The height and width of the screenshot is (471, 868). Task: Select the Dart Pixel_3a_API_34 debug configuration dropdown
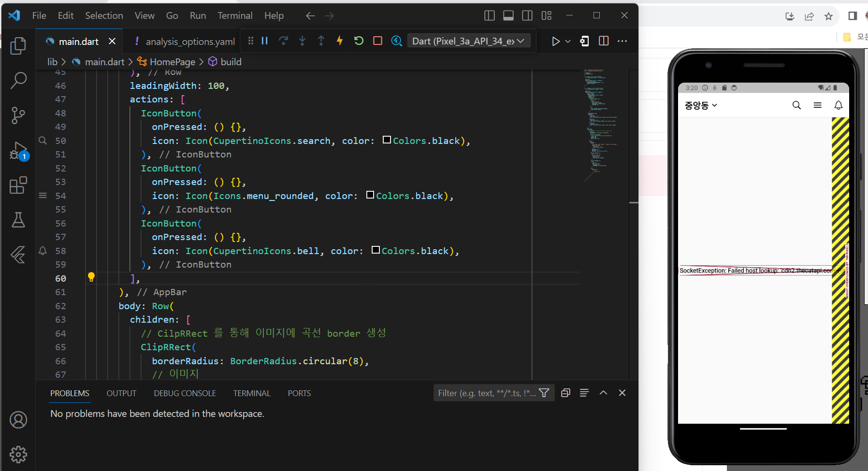(x=468, y=41)
